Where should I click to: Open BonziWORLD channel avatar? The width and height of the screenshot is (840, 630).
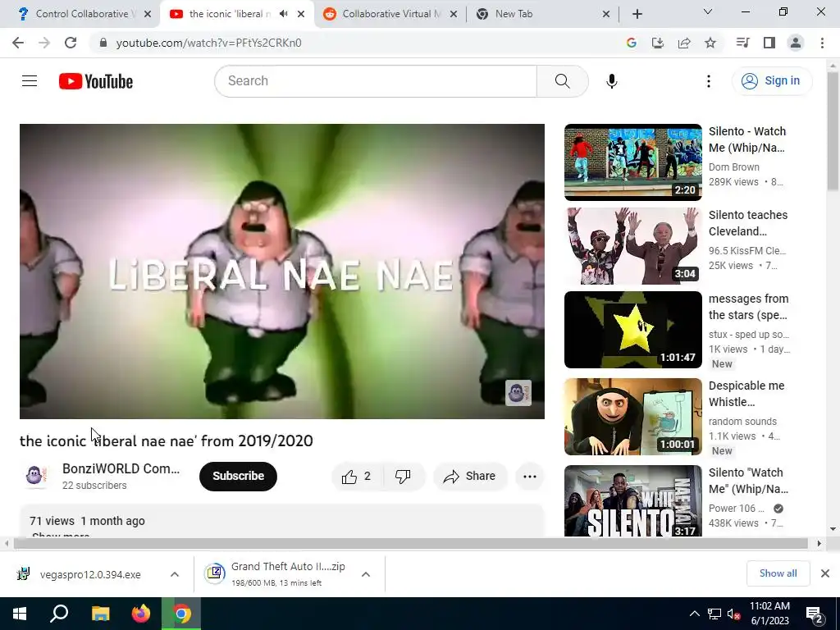[35, 476]
